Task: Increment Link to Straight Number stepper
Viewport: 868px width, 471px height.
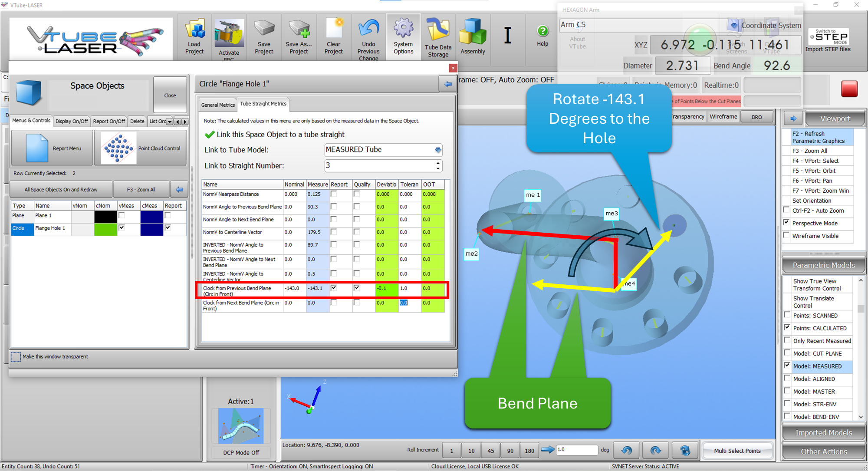Action: pos(438,163)
